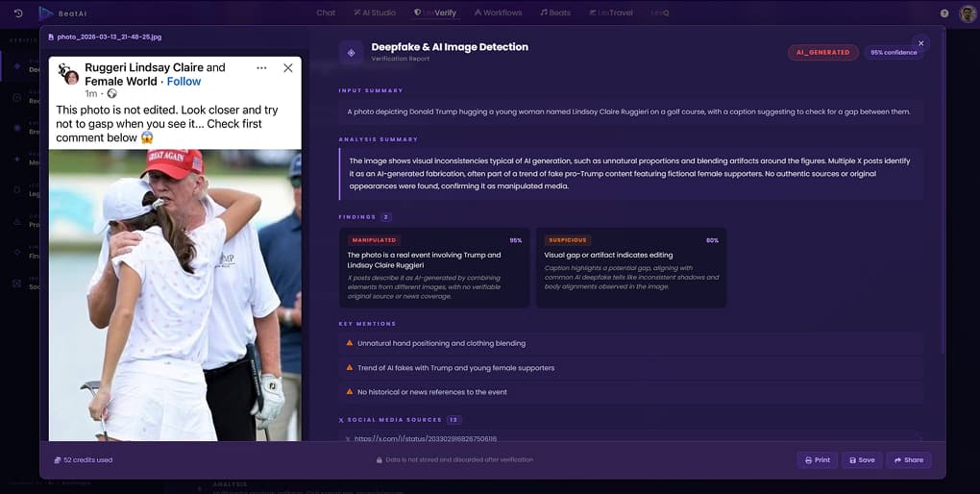The width and height of the screenshot is (980, 494).
Task: Switch to the Chat tab
Action: 326,12
